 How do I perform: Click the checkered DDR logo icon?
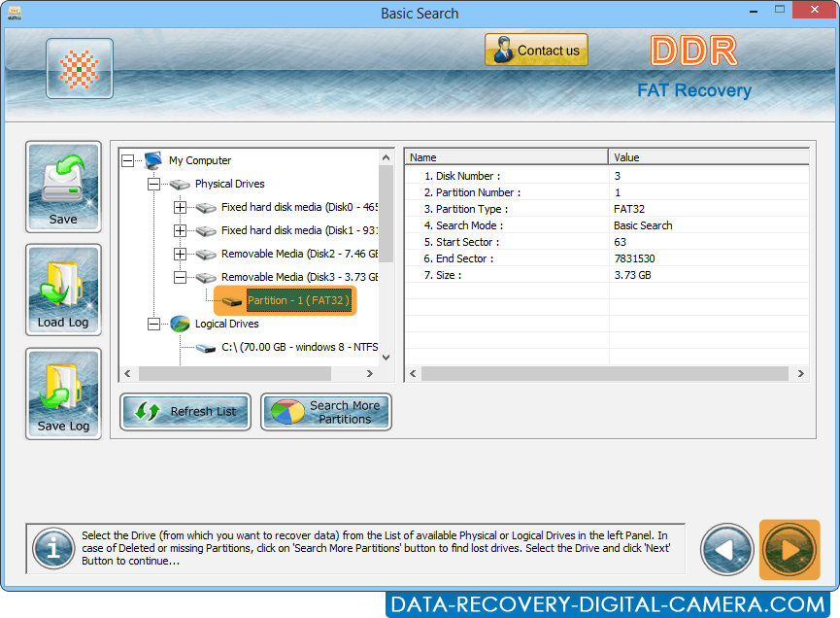tap(79, 68)
